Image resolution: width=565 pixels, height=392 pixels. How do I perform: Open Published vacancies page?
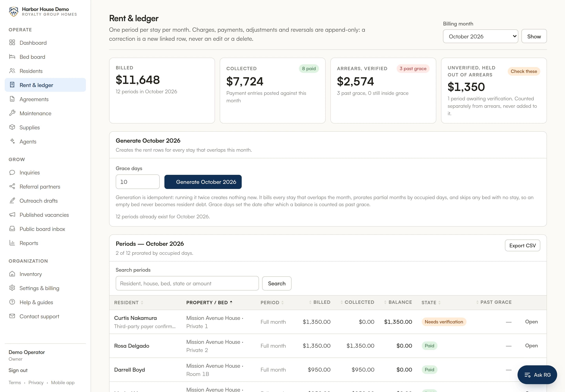pos(45,215)
